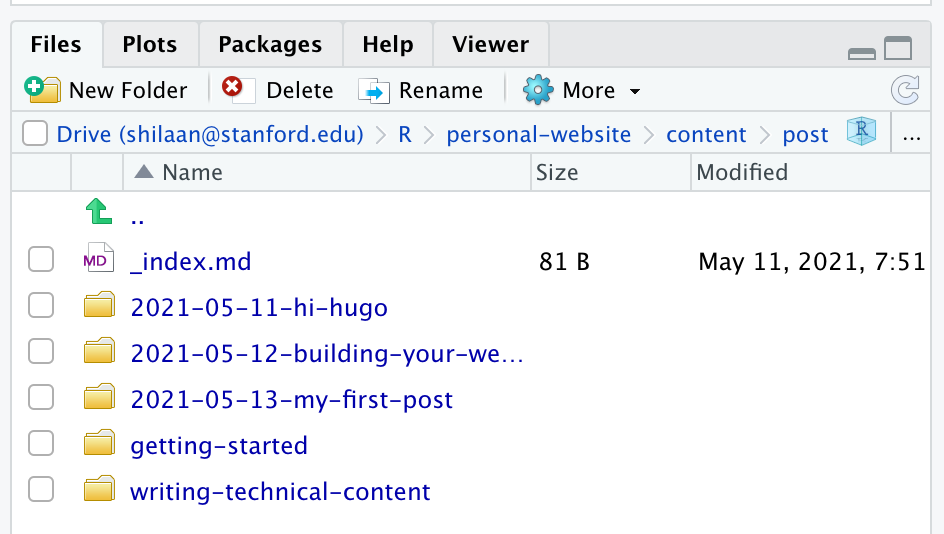
Task: Click the _index.md file icon
Action: point(98,261)
